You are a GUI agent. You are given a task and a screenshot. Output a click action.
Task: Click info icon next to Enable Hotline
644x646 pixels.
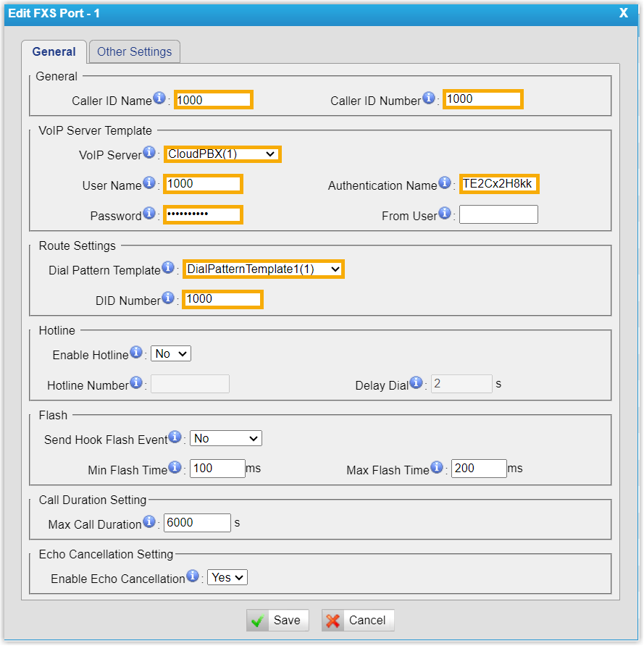tap(135, 353)
